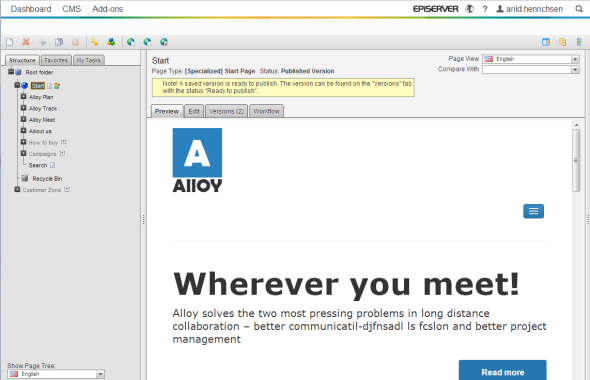Expand the How to buy node

[23, 142]
